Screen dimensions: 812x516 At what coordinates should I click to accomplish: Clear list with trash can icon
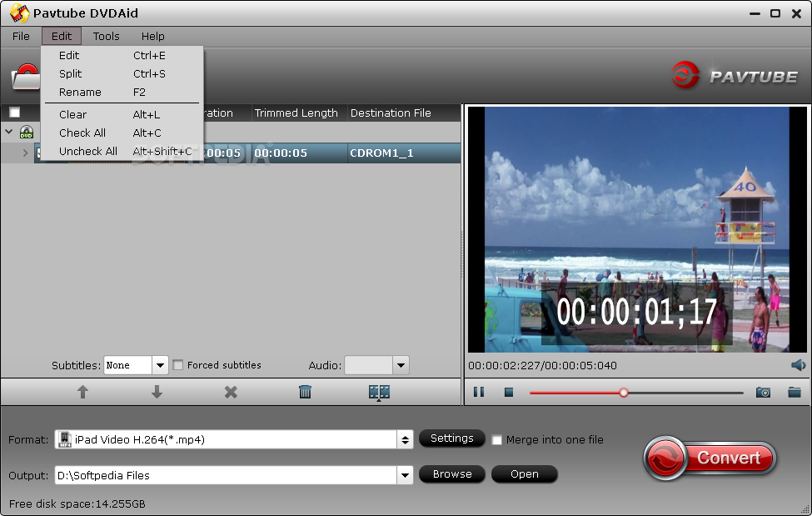click(305, 392)
